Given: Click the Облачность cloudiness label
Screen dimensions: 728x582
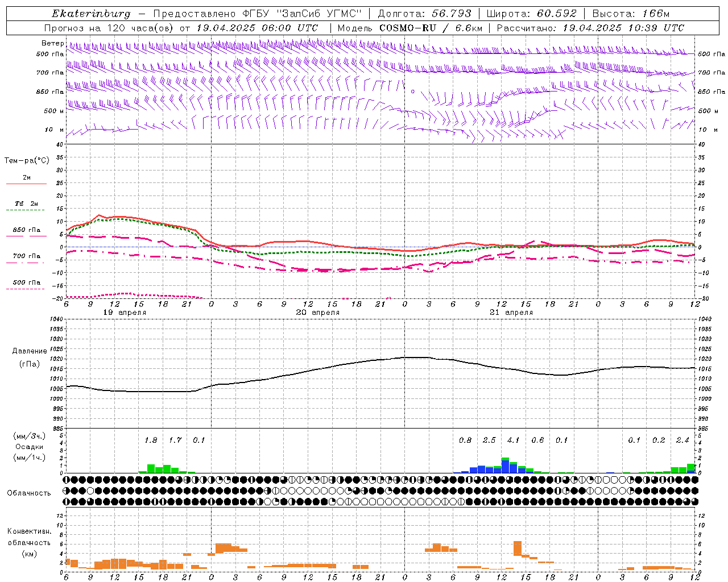Looking at the screenshot, I should (29, 493).
